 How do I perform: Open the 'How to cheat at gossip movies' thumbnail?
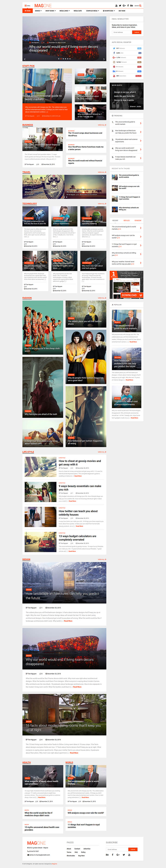[x=41, y=467]
